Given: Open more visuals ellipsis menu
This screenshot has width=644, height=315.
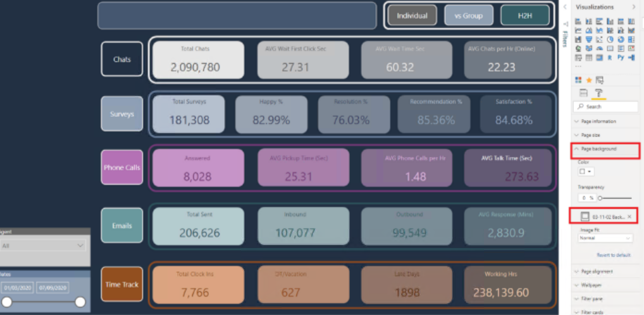Looking at the screenshot, I should 578,66.
